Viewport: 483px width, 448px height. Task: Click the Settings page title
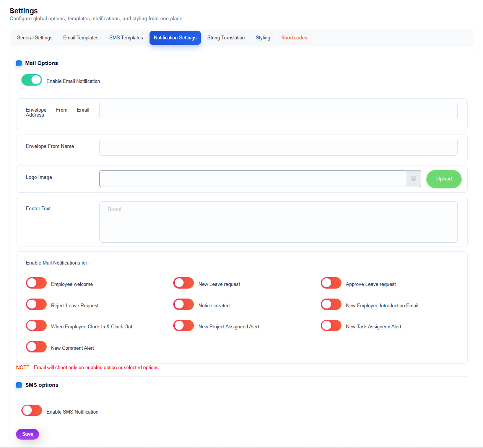[24, 11]
